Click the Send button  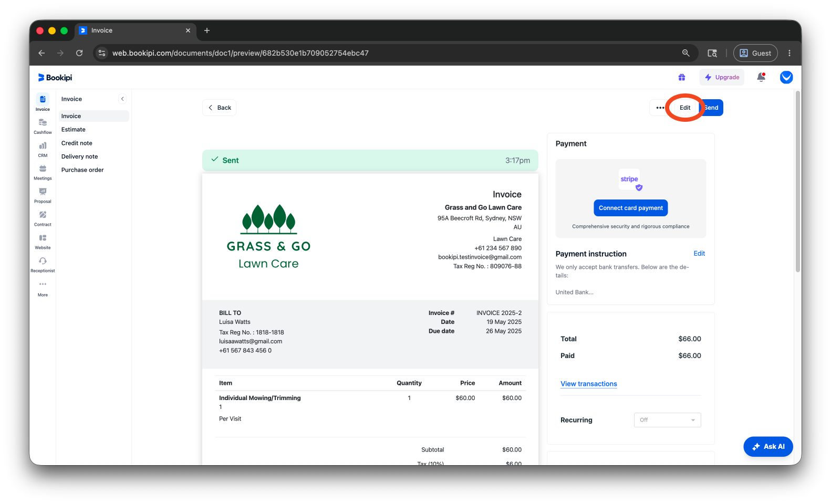pos(711,108)
